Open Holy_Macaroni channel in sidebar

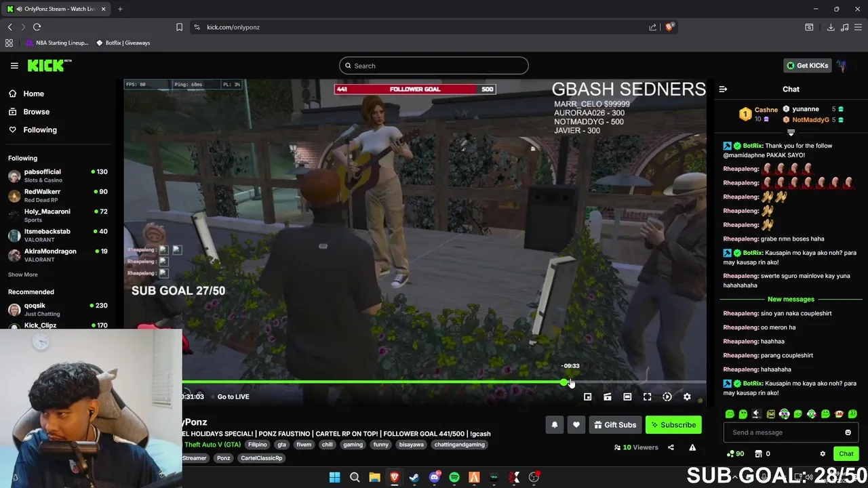tap(58, 215)
